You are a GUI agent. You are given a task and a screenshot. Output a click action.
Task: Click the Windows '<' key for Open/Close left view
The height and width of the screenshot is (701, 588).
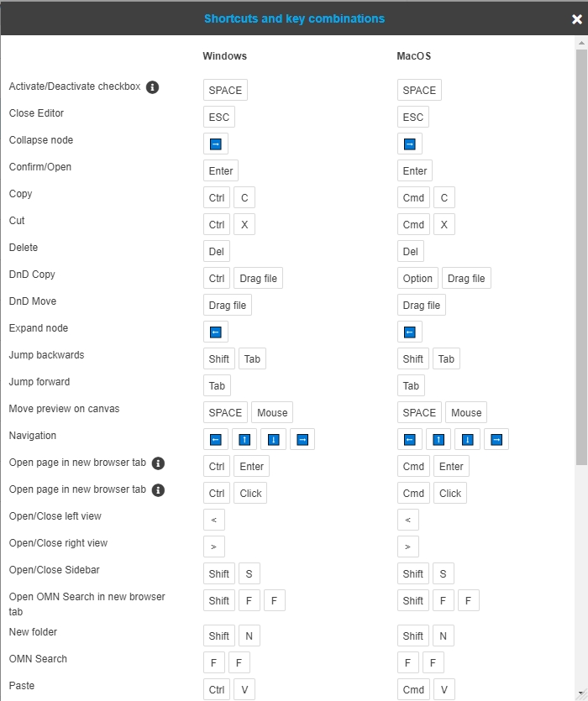coord(213,520)
